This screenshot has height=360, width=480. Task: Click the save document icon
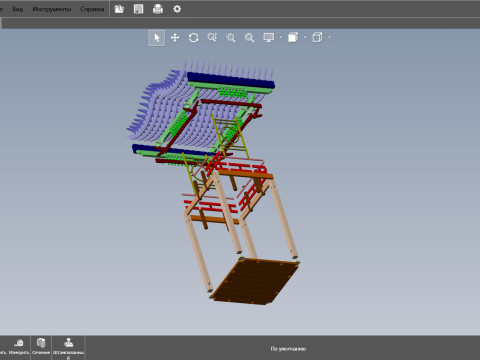point(138,9)
